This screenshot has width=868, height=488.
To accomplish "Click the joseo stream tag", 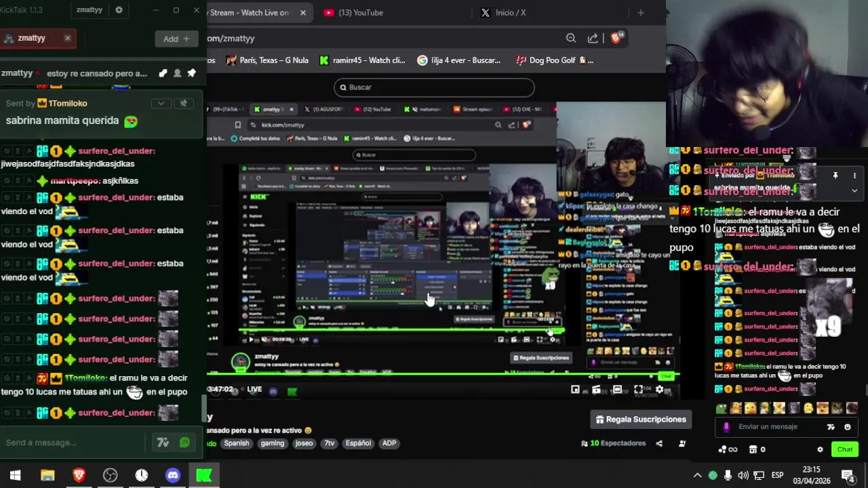I will click(304, 443).
